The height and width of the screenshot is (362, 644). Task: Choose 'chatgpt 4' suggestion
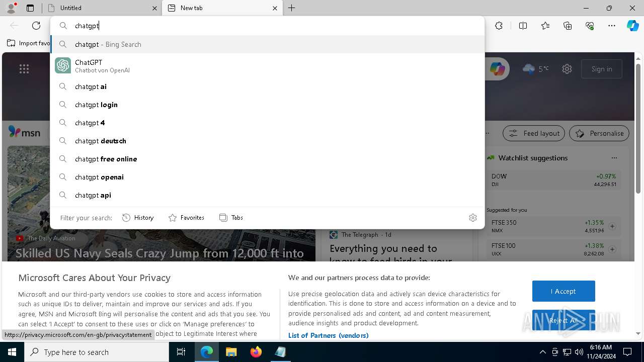[267, 123]
